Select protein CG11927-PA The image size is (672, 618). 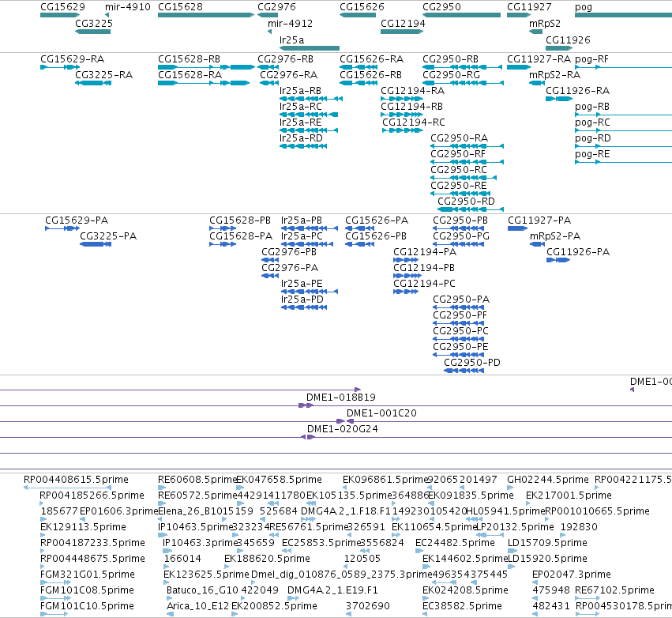click(517, 228)
